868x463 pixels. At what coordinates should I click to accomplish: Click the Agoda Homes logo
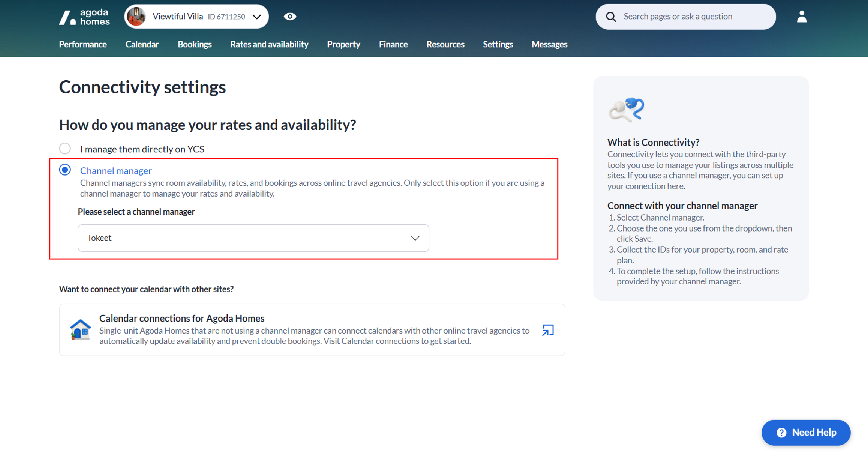84,17
